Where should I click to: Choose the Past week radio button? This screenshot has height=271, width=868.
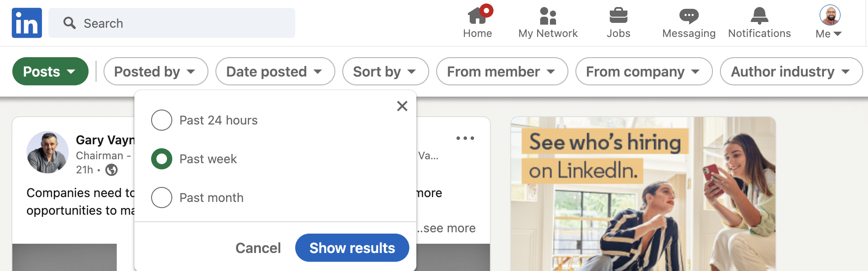coord(162,159)
